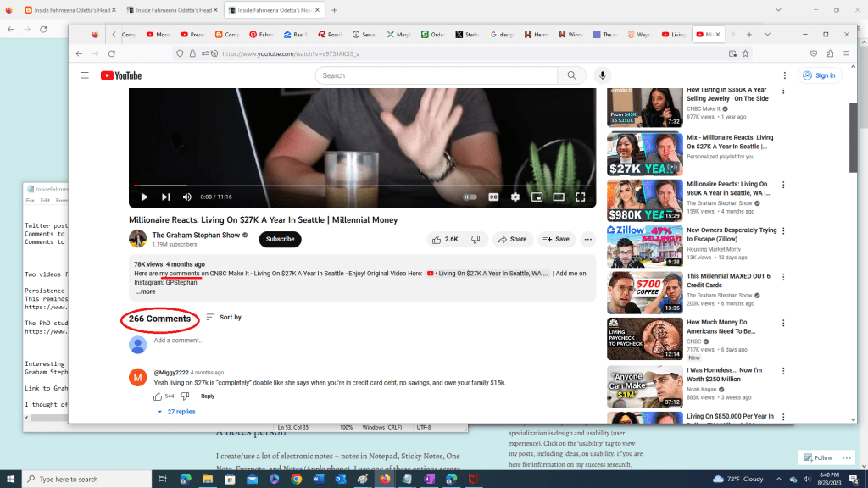Image resolution: width=868 pixels, height=488 pixels.
Task: Start a voice search with the microphone icon
Action: (x=602, y=75)
